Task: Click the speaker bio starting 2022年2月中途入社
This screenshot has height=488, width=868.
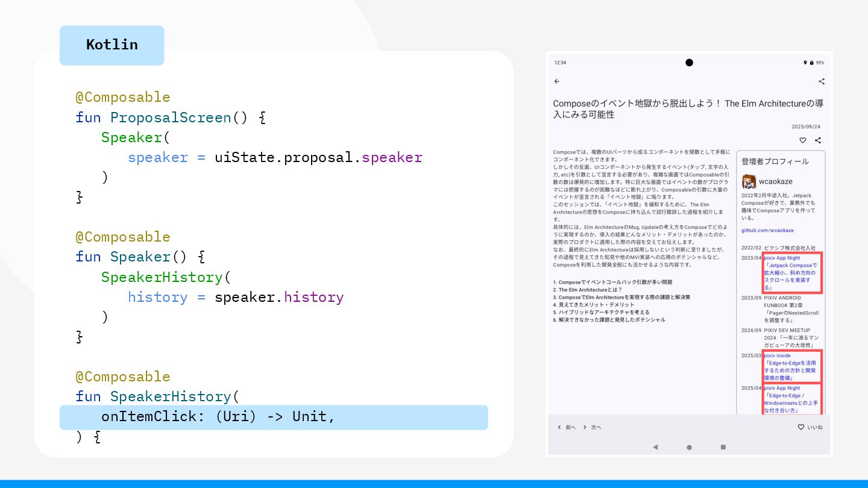Action: tap(778, 207)
